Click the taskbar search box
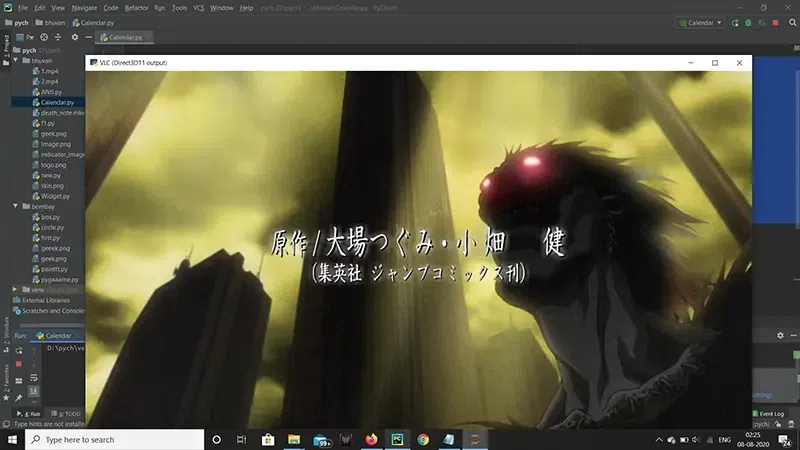 coord(114,439)
